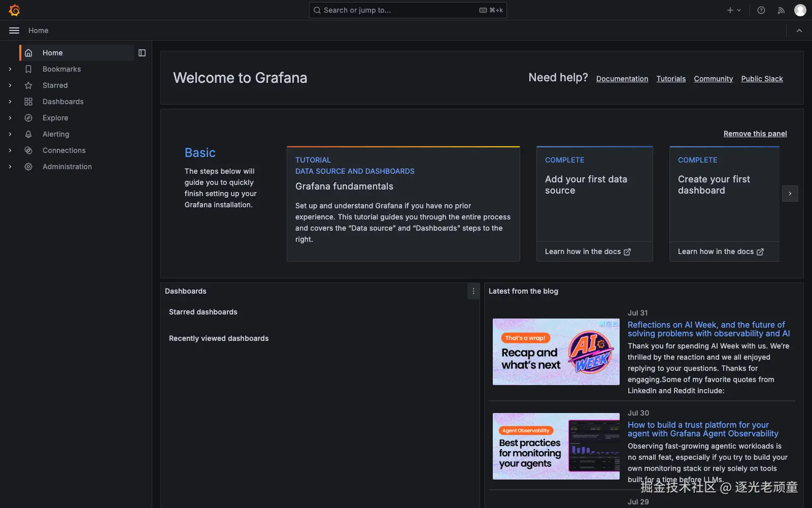Click the Search or jump to field

coord(408,10)
